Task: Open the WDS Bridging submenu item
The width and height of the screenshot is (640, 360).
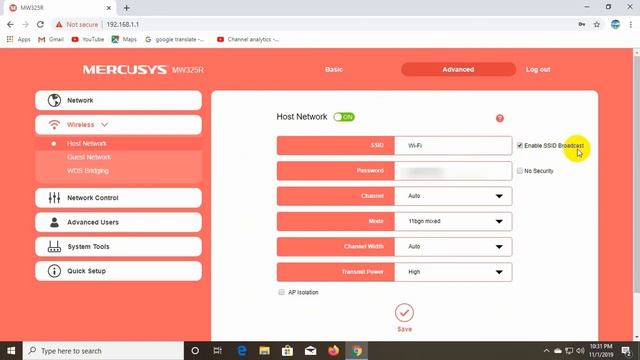Action: pos(88,171)
